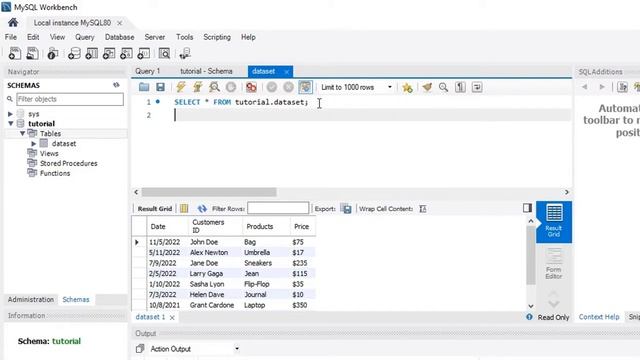Save the script to file icon
The width and height of the screenshot is (640, 360).
(160, 87)
